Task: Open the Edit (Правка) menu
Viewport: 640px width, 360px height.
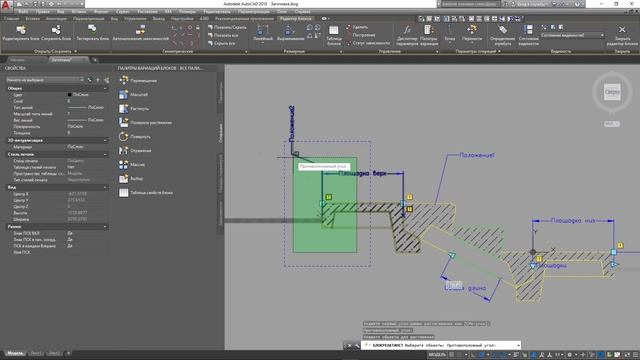Action: tap(42, 12)
